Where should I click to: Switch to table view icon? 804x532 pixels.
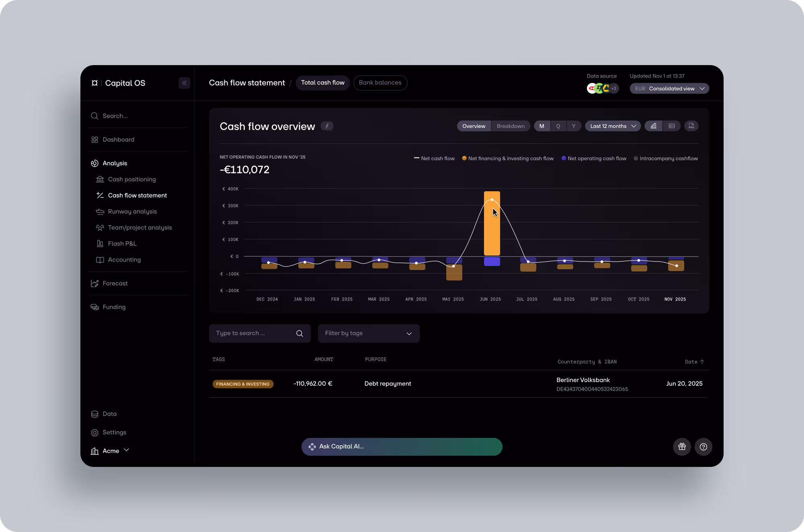coord(672,126)
